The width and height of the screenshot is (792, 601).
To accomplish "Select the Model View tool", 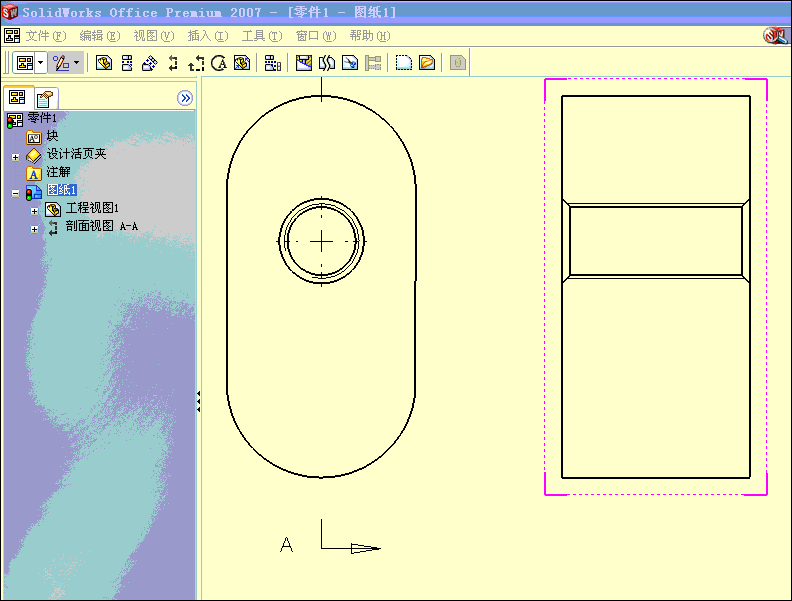I will 104,63.
